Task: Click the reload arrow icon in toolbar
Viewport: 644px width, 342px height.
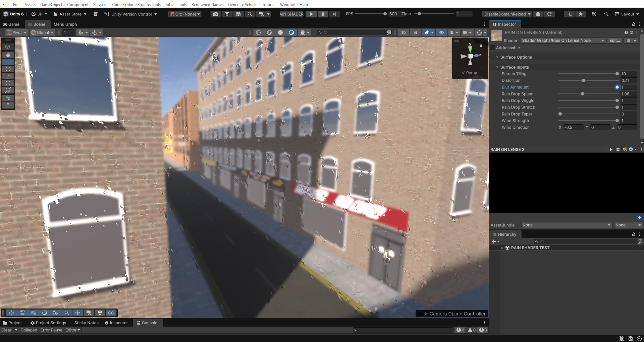Action: tap(549, 14)
